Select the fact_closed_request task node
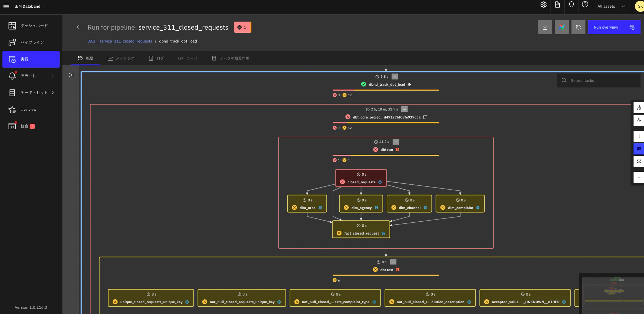This screenshot has height=314, width=644. point(361,229)
